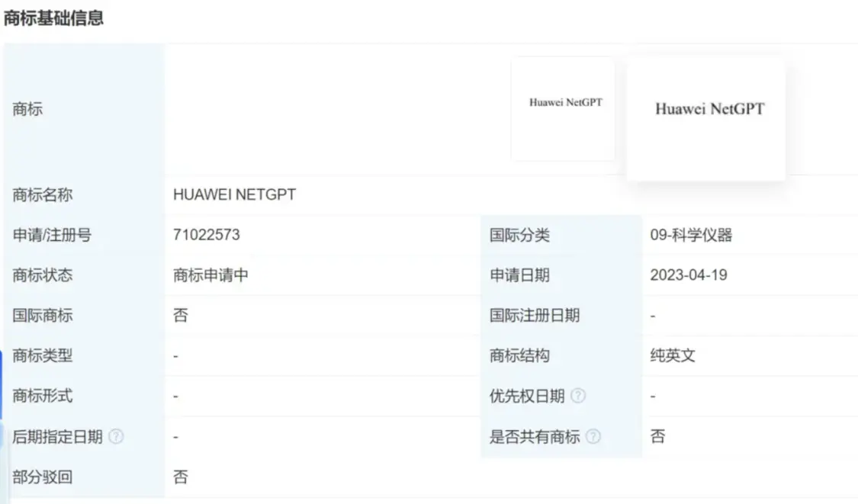
Task: Click help icon beside 后期指定日期
Action: tap(116, 437)
